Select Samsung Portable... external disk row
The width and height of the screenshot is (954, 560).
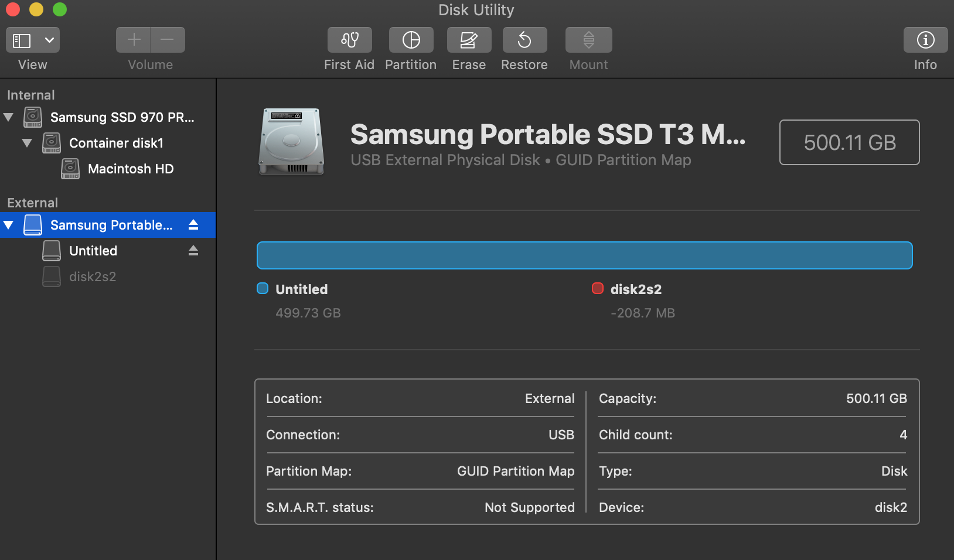pyautogui.click(x=108, y=225)
